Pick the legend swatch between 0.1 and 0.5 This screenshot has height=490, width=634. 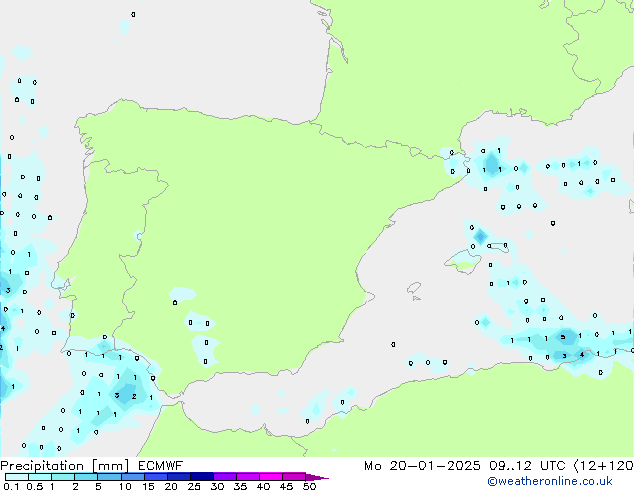[x=17, y=477]
